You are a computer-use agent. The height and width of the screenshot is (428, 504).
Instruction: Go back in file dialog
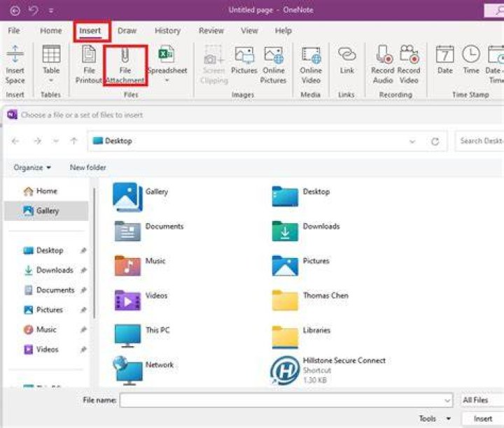click(x=15, y=141)
